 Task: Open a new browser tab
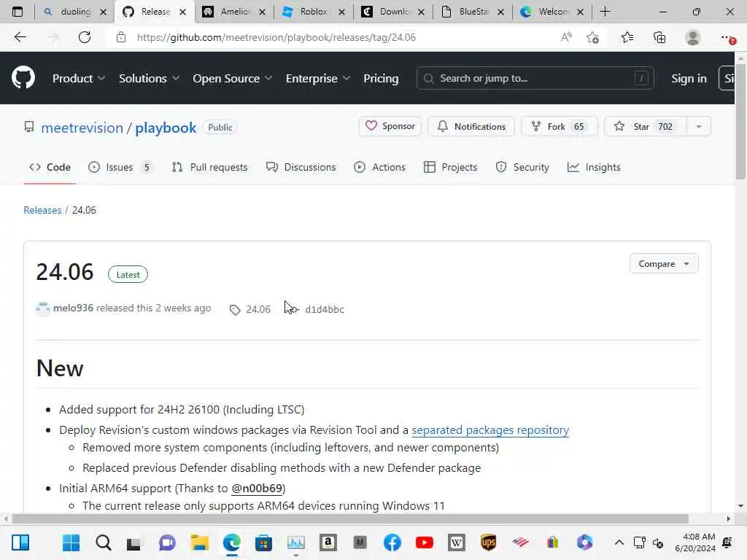[605, 12]
